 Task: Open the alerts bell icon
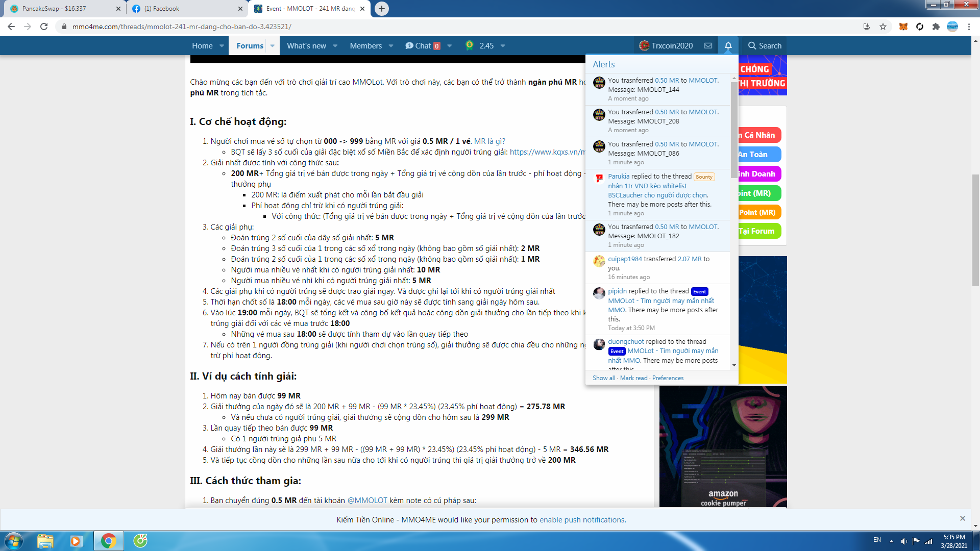tap(728, 45)
